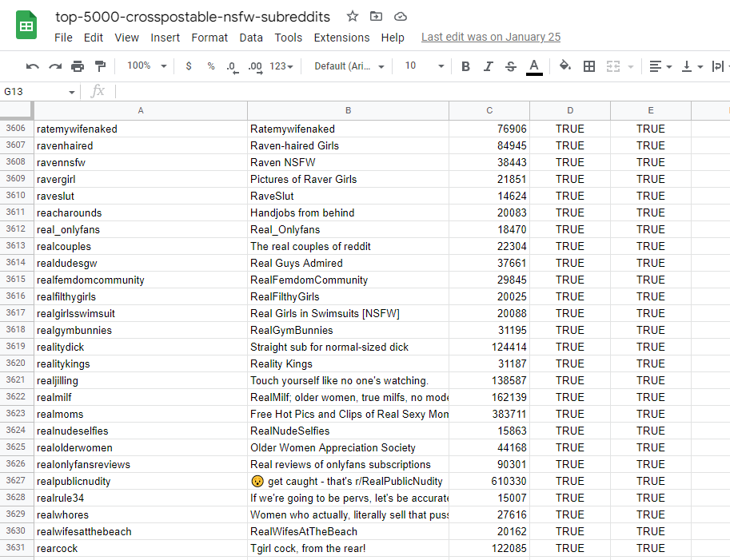Toggle italic formatting
730x560 pixels.
click(x=488, y=66)
